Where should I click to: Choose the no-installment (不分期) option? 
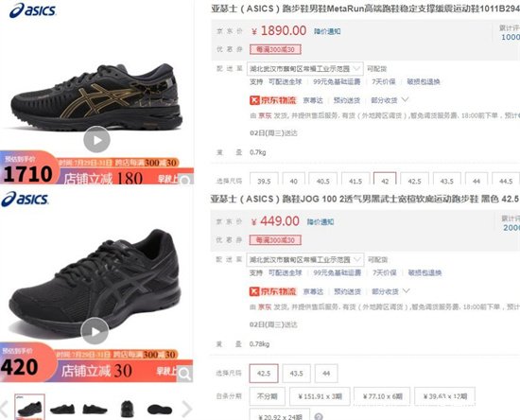point(267,396)
